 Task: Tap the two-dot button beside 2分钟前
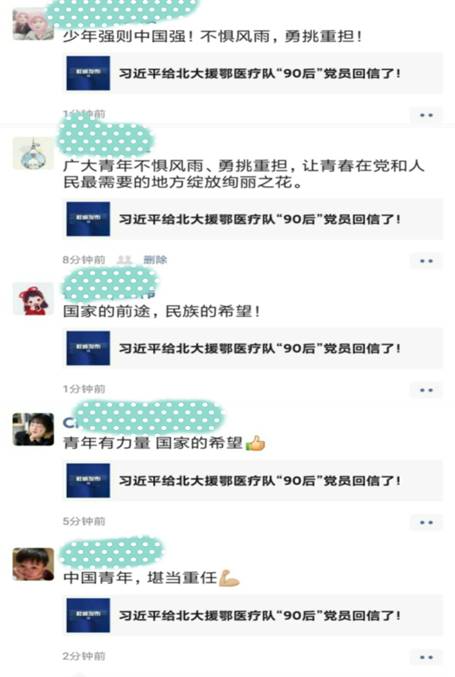pyautogui.click(x=426, y=657)
